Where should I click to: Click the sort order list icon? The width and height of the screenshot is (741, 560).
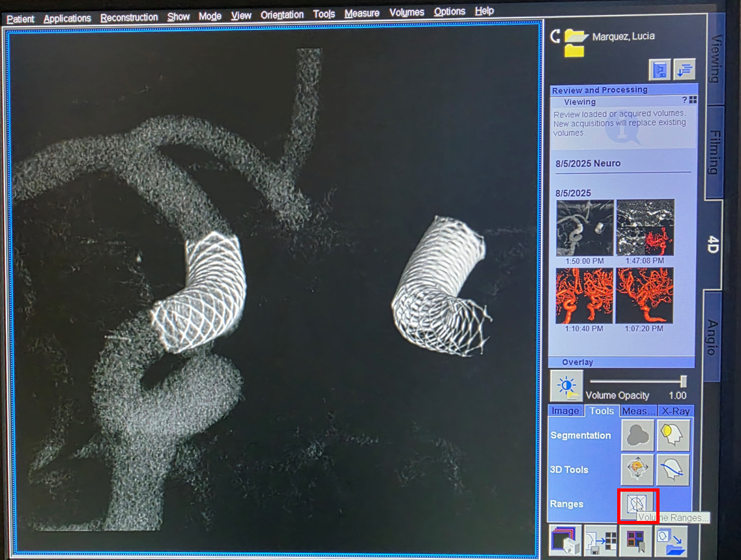click(684, 70)
